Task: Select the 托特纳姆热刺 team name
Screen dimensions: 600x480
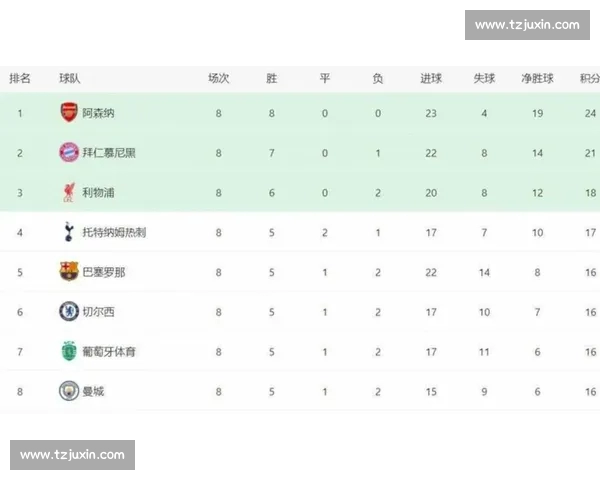Action: pos(114,232)
